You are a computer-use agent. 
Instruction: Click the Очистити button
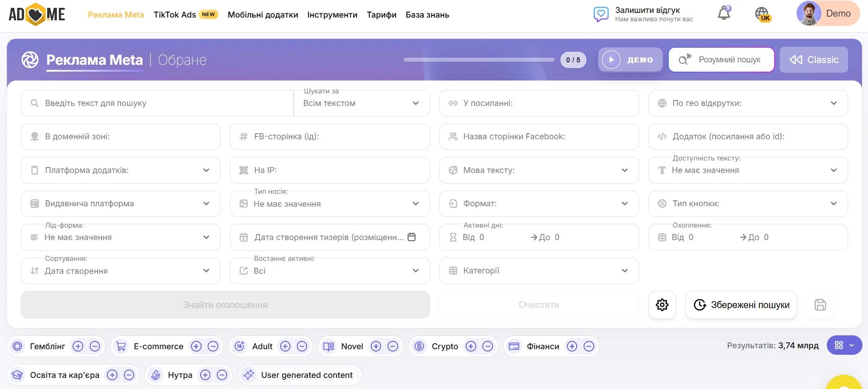tap(539, 305)
